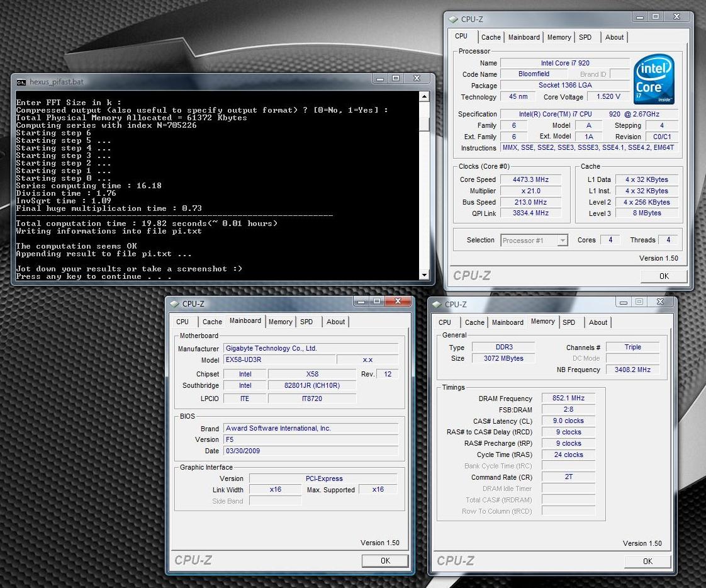Click the CAS# Latency 9.0 clocks value
The height and width of the screenshot is (588, 706).
(568, 421)
